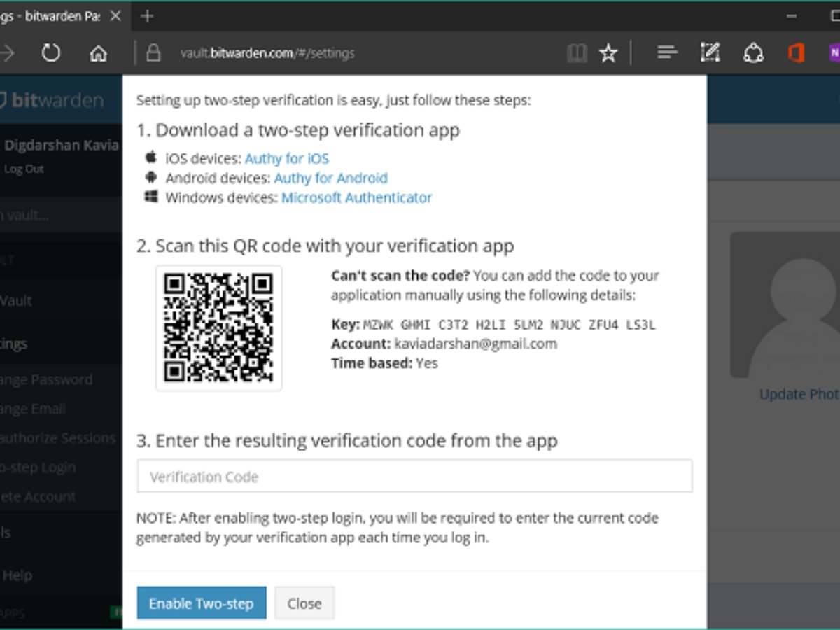
Task: Click the QR code image
Action: click(218, 328)
